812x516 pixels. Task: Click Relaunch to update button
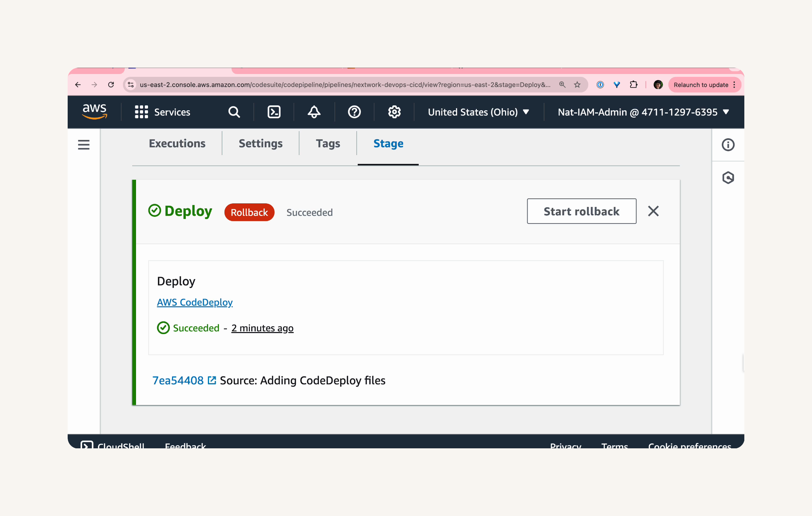tap(705, 85)
